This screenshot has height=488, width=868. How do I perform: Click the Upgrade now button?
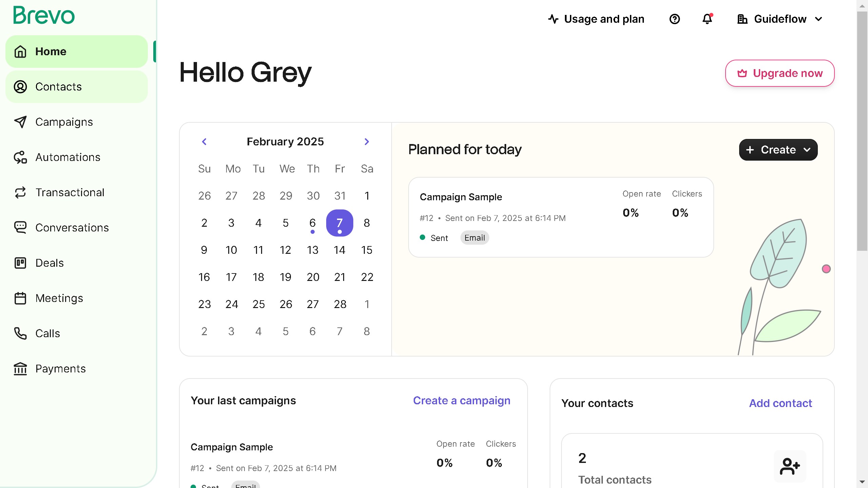pos(780,73)
